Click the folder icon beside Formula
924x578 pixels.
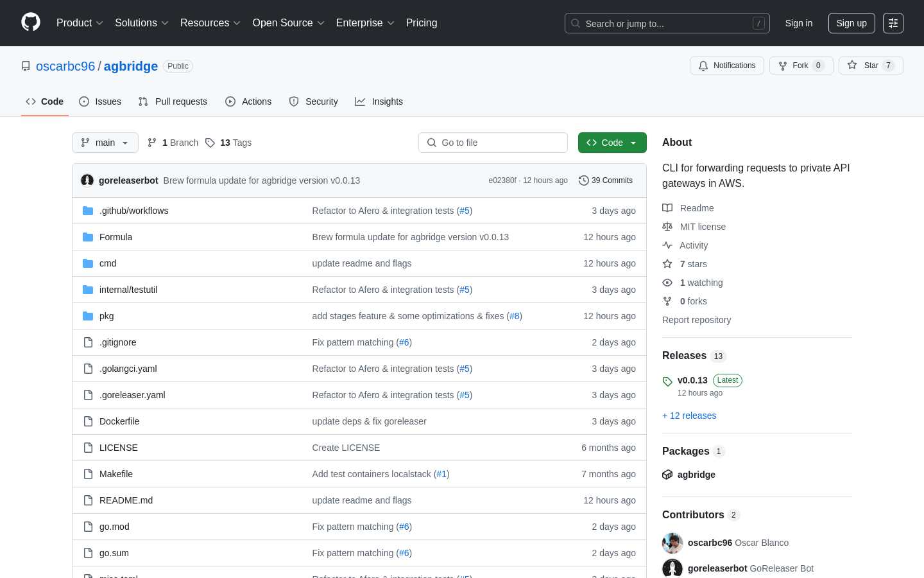(88, 237)
